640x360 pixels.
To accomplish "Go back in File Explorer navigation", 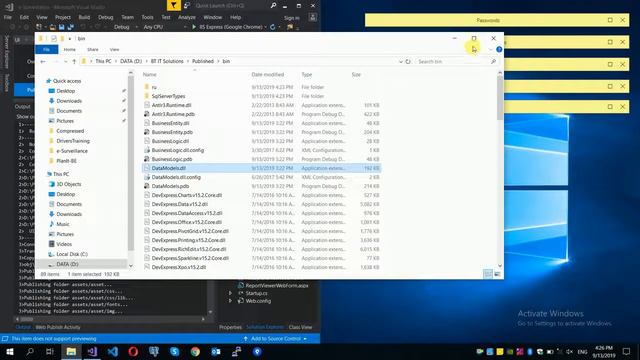I will click(x=43, y=61).
